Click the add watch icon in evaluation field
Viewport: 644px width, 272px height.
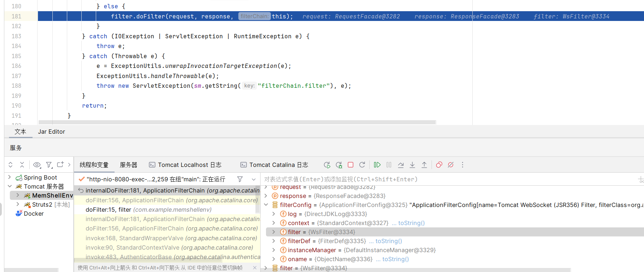[x=641, y=179]
